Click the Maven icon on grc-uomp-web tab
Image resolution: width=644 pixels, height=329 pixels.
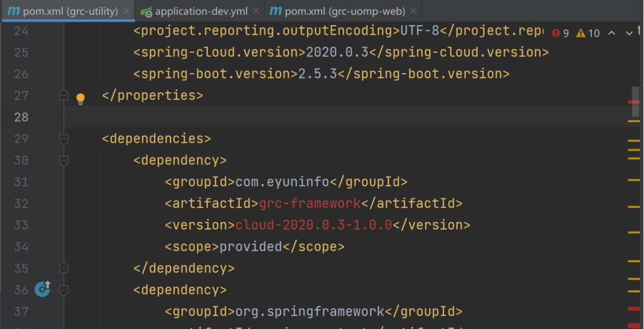(275, 11)
